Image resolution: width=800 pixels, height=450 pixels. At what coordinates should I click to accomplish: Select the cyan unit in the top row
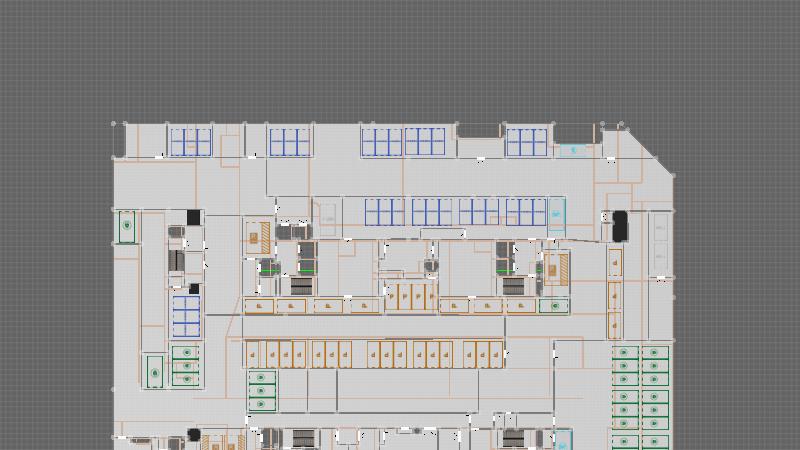click(x=573, y=150)
